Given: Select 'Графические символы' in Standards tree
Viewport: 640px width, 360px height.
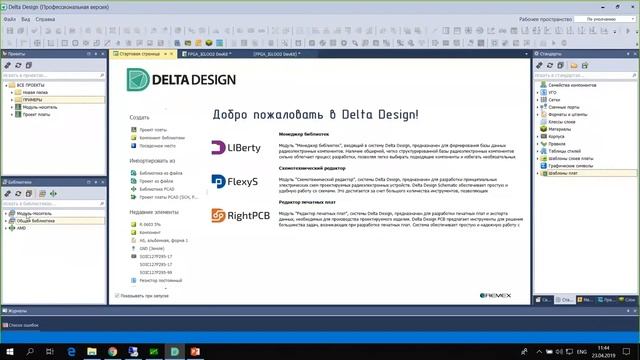Looking at the screenshot, I should coord(570,166).
